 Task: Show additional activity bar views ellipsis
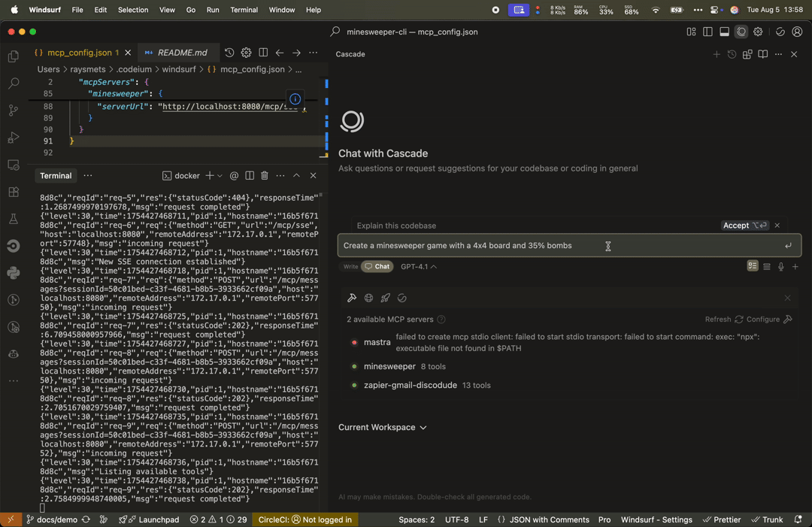coord(14,381)
